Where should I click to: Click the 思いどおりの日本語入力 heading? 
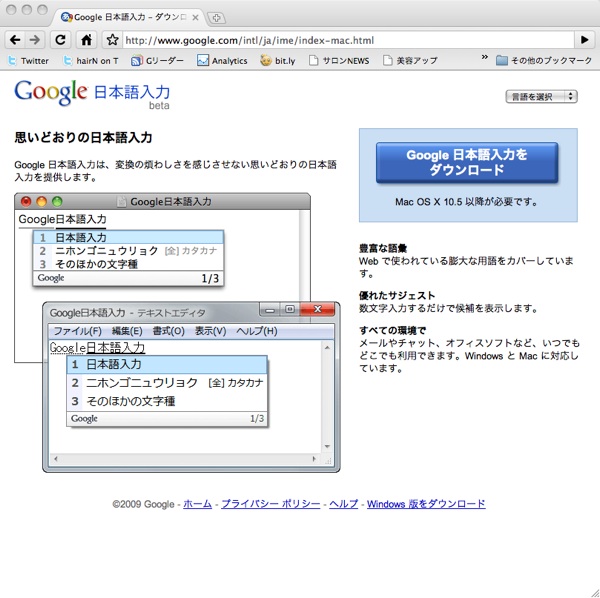click(83, 137)
